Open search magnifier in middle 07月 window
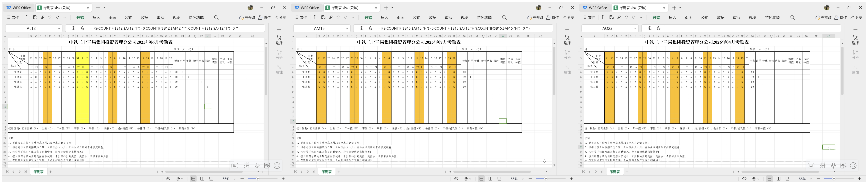The width and height of the screenshot is (868, 184). click(x=504, y=18)
